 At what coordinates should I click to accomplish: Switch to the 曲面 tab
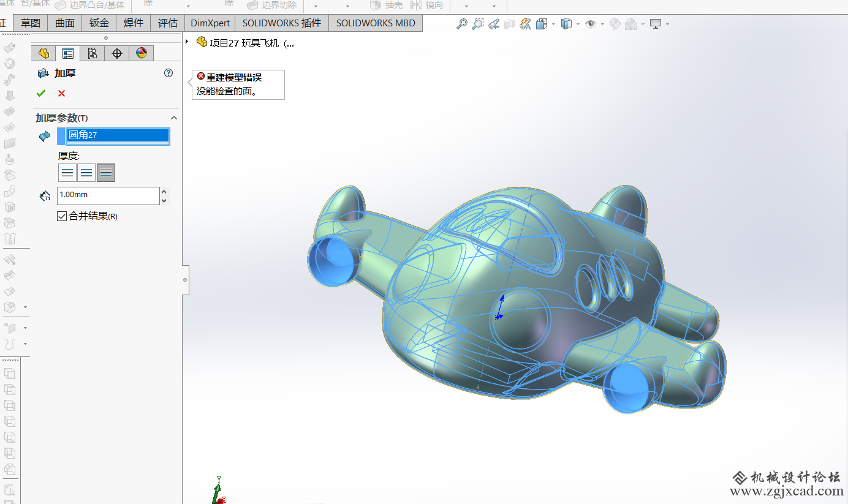(65, 23)
